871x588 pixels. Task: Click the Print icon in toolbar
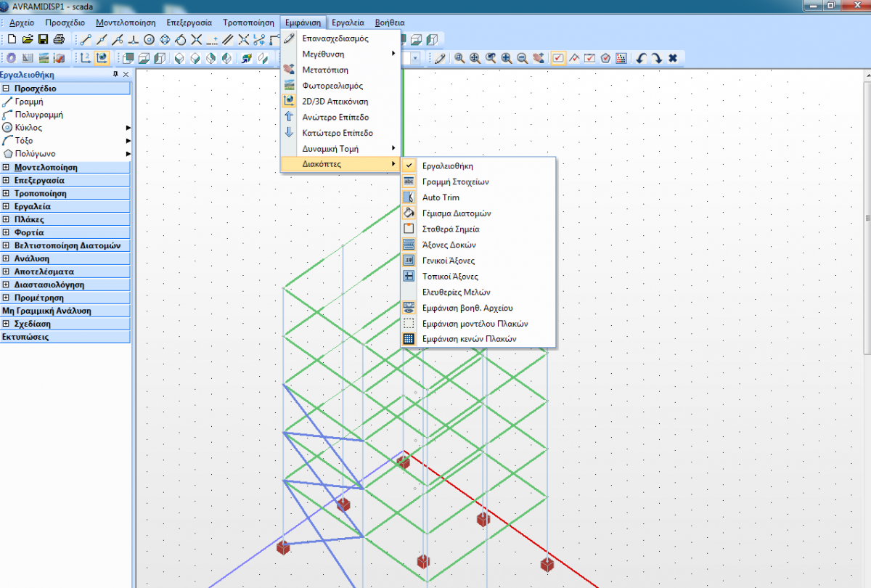pyautogui.click(x=59, y=38)
